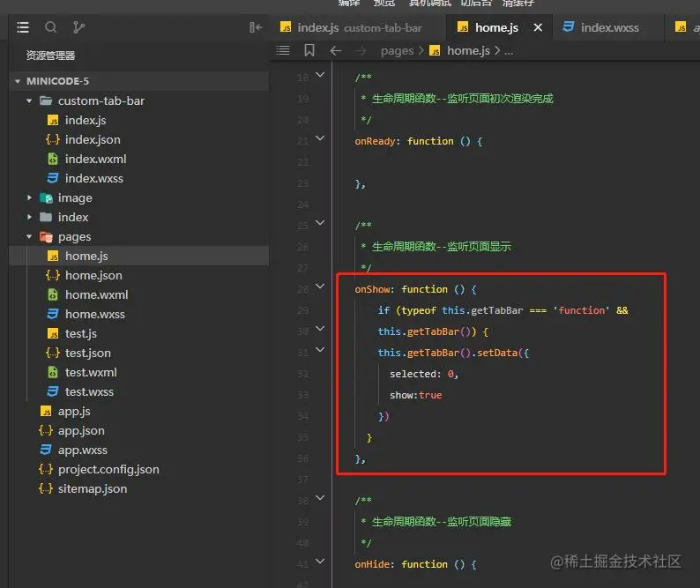This screenshot has width=700, height=588.
Task: Open app.json file
Action: (x=138, y=431)
